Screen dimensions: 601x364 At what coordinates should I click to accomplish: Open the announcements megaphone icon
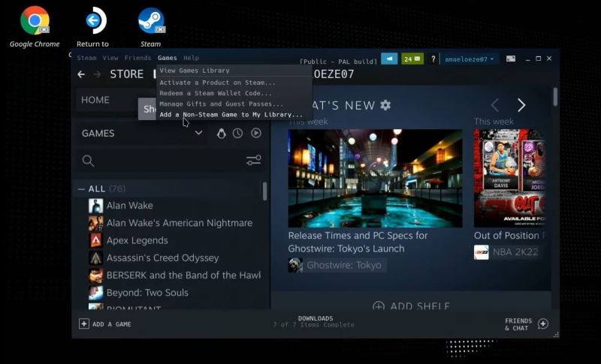pyautogui.click(x=389, y=59)
